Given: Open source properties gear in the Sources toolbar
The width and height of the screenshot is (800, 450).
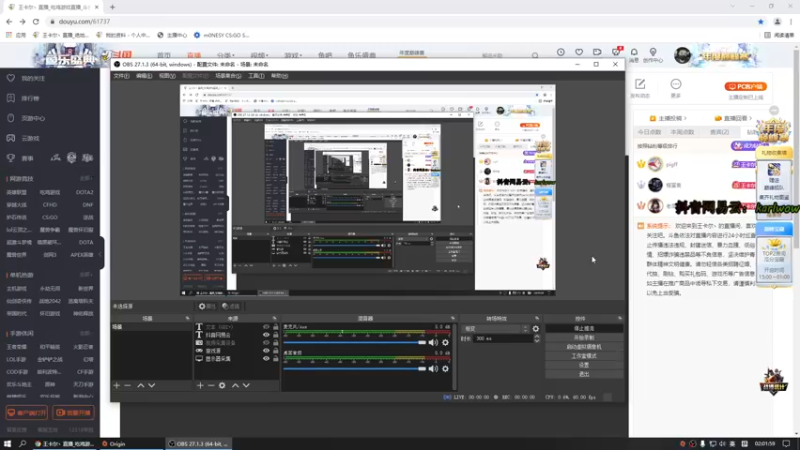Looking at the screenshot, I should pos(222,386).
